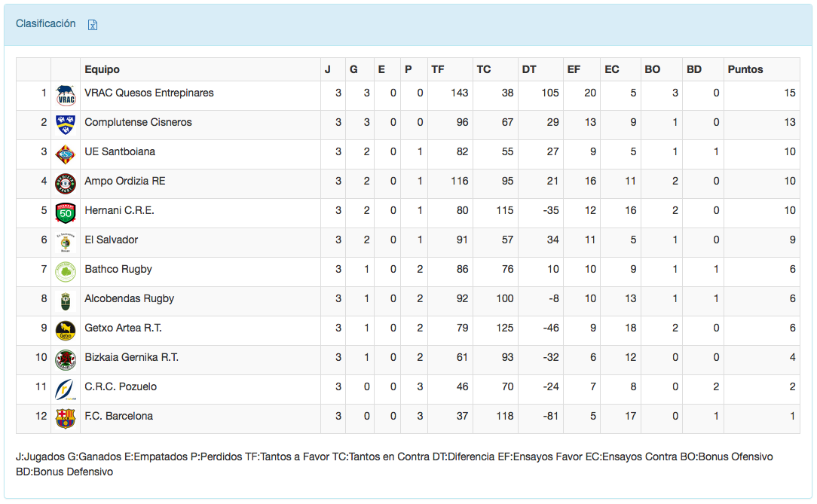817x504 pixels.
Task: Select the F.C. Barcelona crest
Action: [x=66, y=419]
